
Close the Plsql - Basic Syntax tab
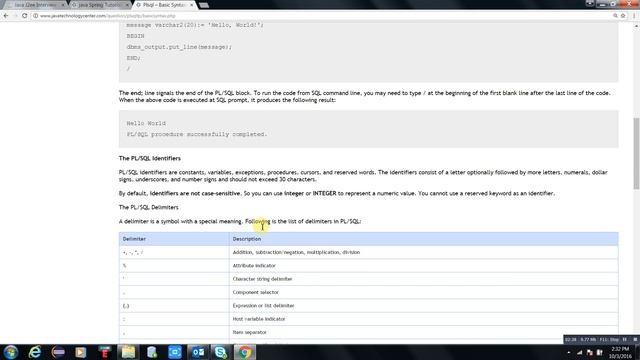[x=191, y=5]
